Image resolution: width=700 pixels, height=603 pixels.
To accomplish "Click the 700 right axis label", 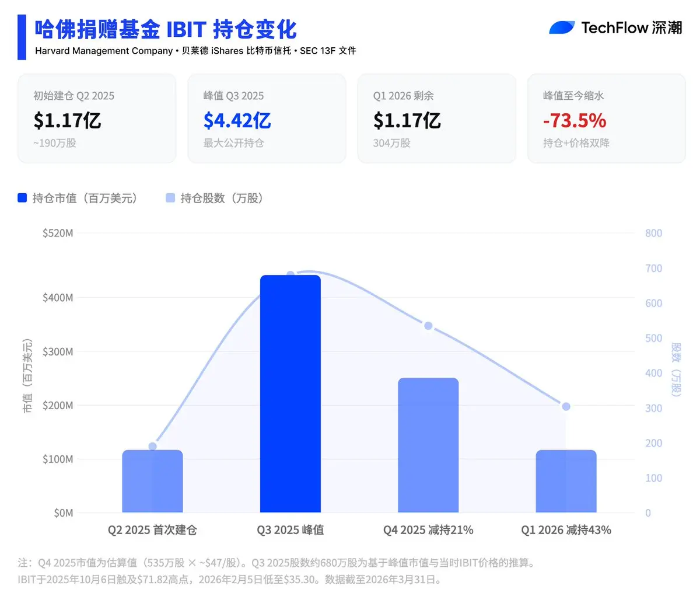I will tap(653, 269).
